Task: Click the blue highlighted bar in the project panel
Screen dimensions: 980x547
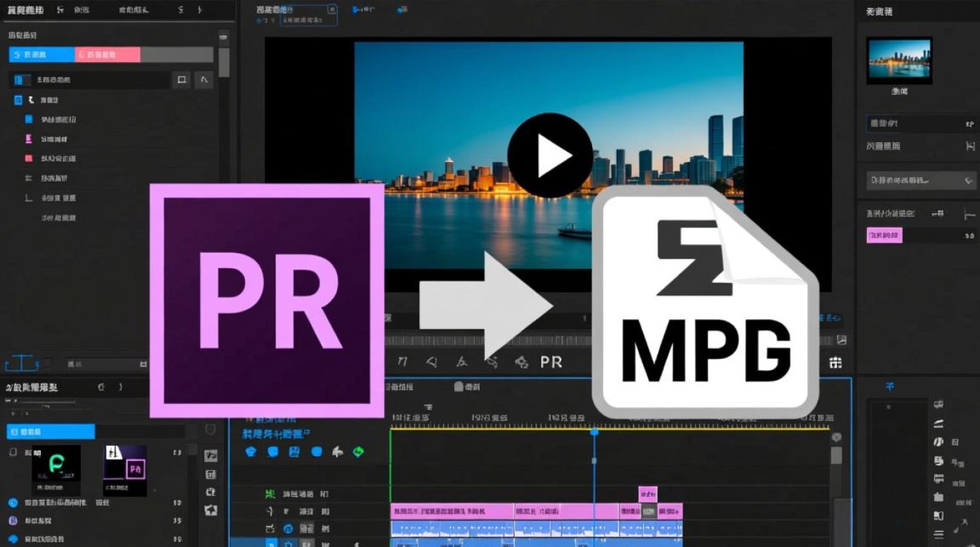Action: click(x=51, y=432)
